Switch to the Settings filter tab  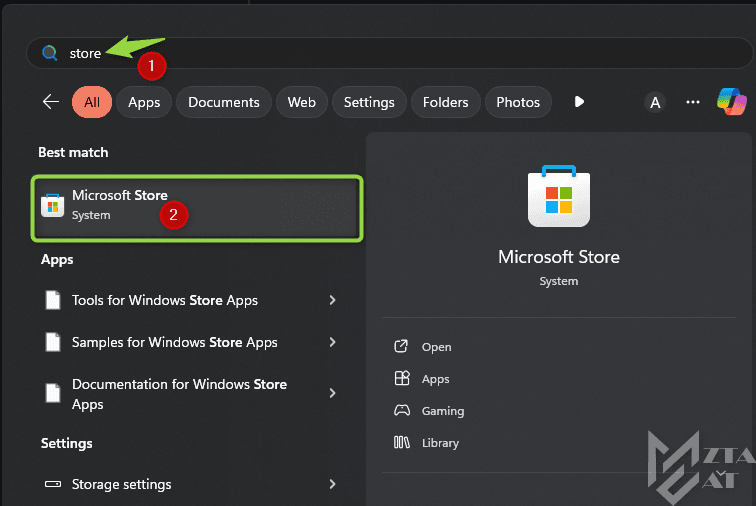click(x=369, y=102)
